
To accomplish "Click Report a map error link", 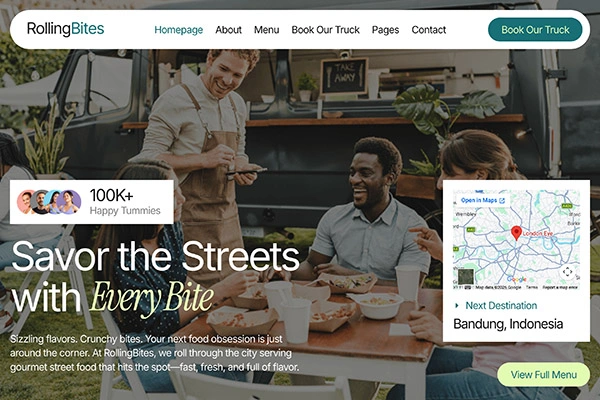I will 560,287.
